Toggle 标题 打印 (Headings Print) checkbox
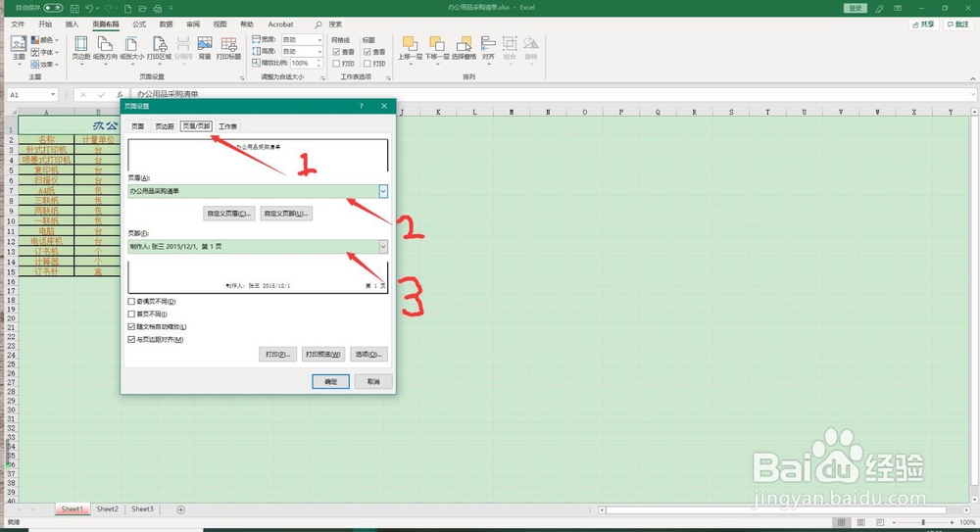This screenshot has width=980, height=532. coord(367,63)
